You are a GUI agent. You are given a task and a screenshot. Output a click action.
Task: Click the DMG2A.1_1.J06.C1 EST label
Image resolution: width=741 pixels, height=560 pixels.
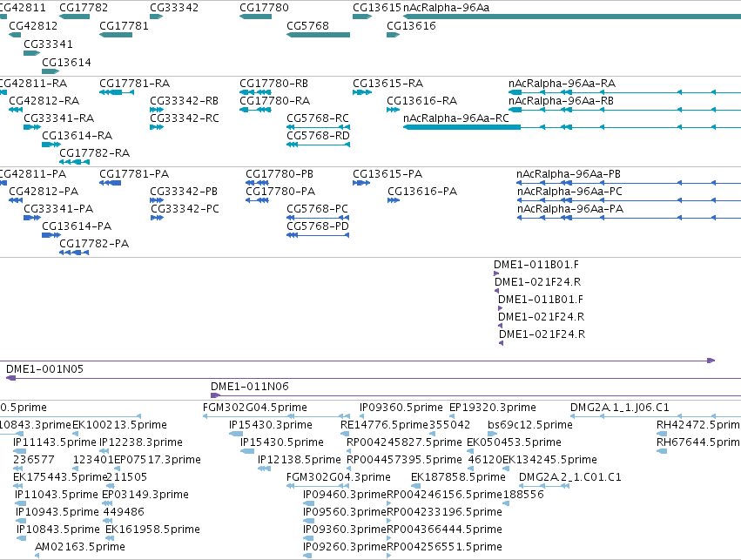click(620, 408)
